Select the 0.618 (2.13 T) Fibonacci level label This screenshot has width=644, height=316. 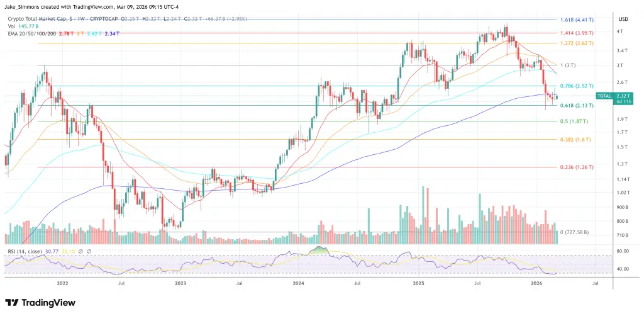coord(577,106)
